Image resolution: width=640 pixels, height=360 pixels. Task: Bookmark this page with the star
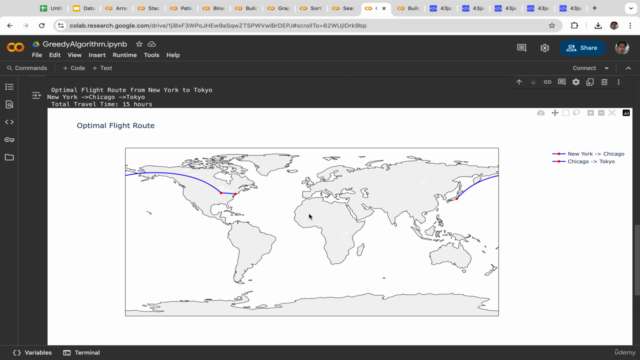click(552, 25)
